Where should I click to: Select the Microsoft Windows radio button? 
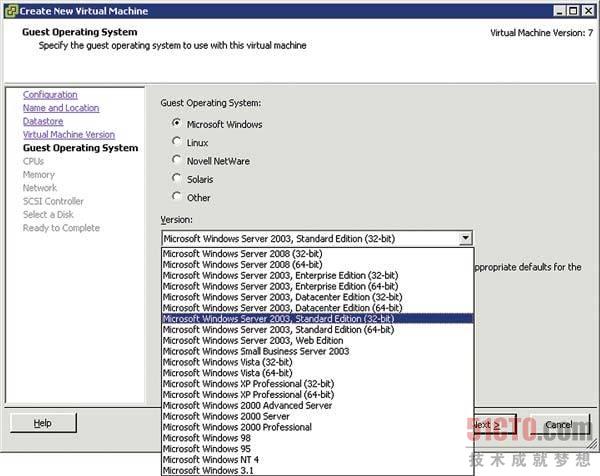[176, 123]
